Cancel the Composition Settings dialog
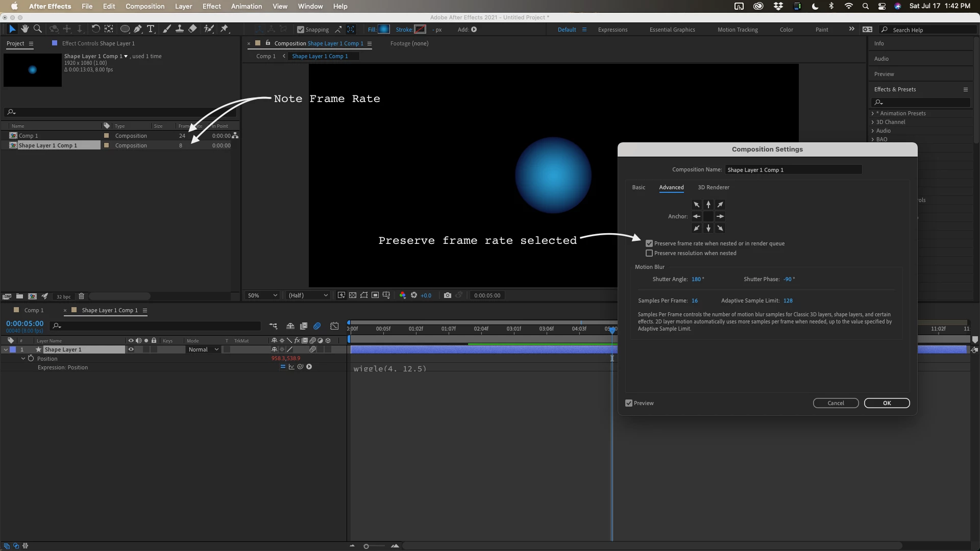 point(836,403)
